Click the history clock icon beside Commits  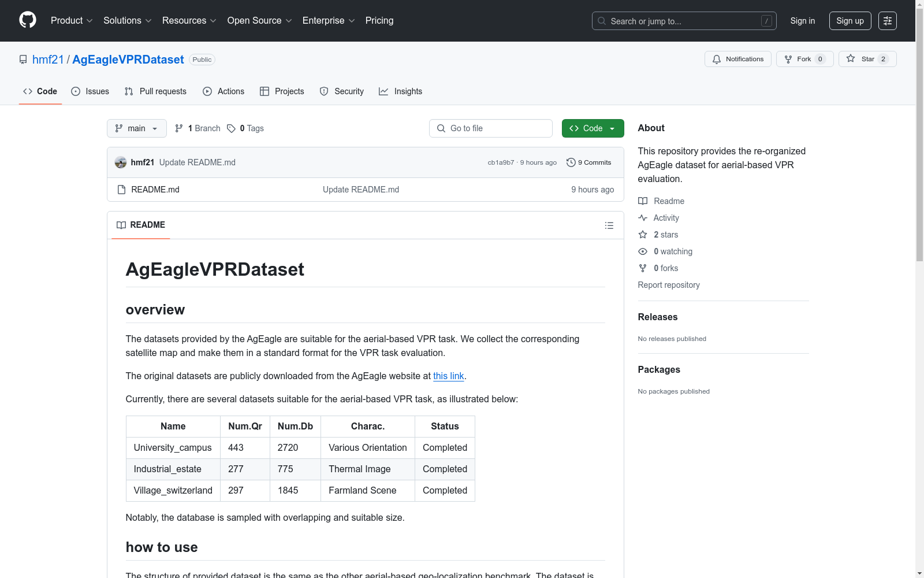pyautogui.click(x=571, y=162)
